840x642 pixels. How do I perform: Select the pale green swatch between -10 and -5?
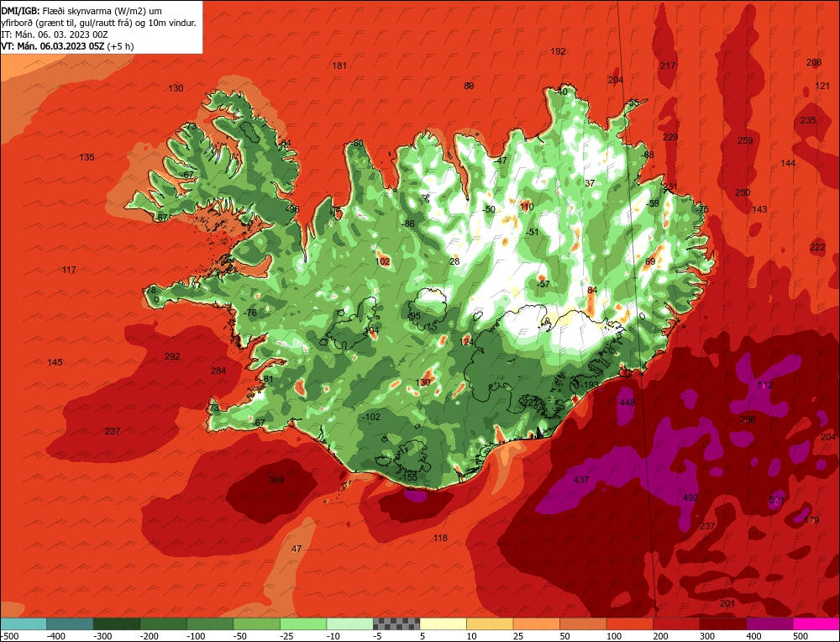[349, 624]
